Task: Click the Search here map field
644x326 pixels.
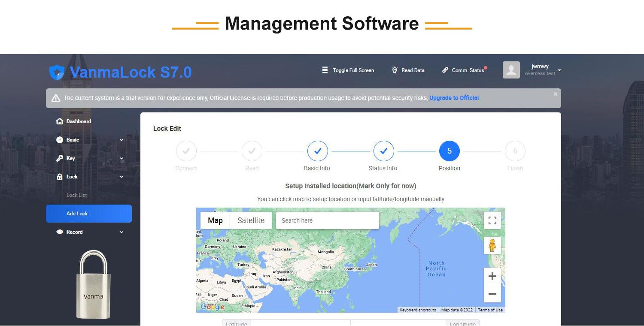Action: point(328,220)
